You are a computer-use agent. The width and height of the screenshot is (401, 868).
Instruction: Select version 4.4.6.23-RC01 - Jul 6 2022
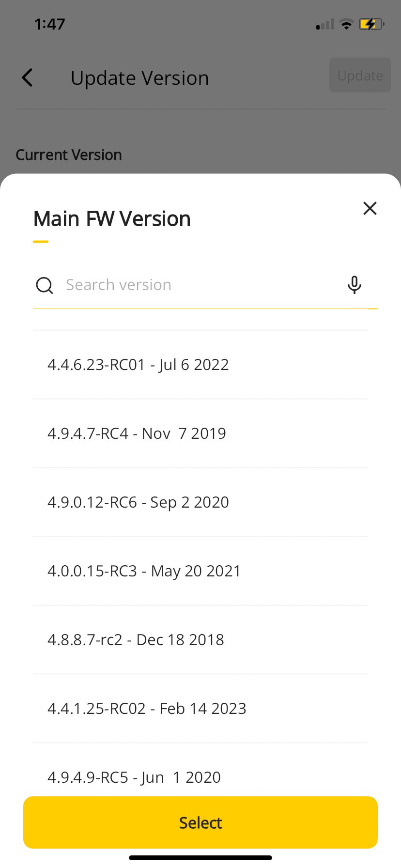click(200, 365)
